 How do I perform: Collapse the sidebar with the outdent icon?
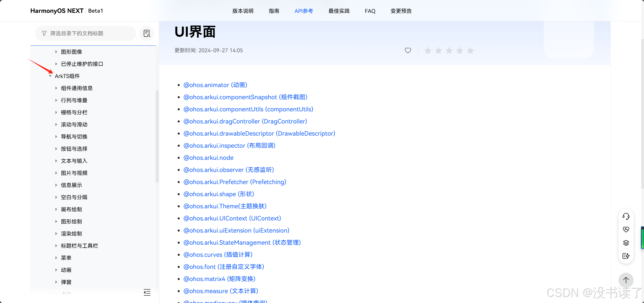coord(147,292)
